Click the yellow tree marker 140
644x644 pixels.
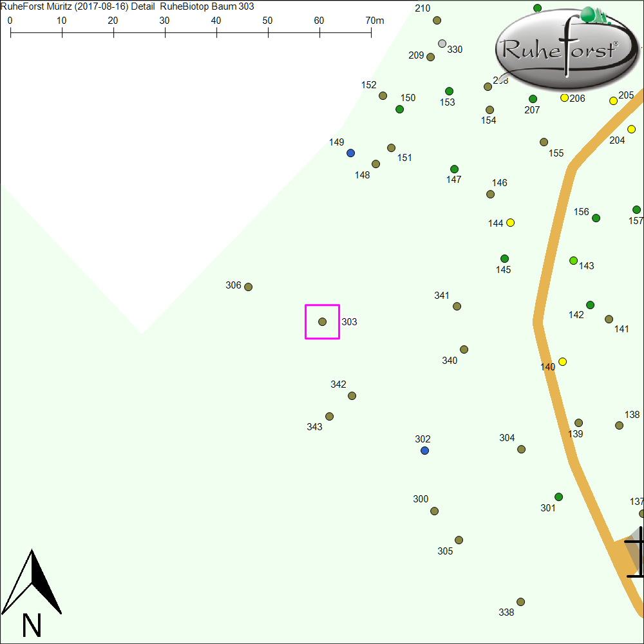tap(562, 362)
